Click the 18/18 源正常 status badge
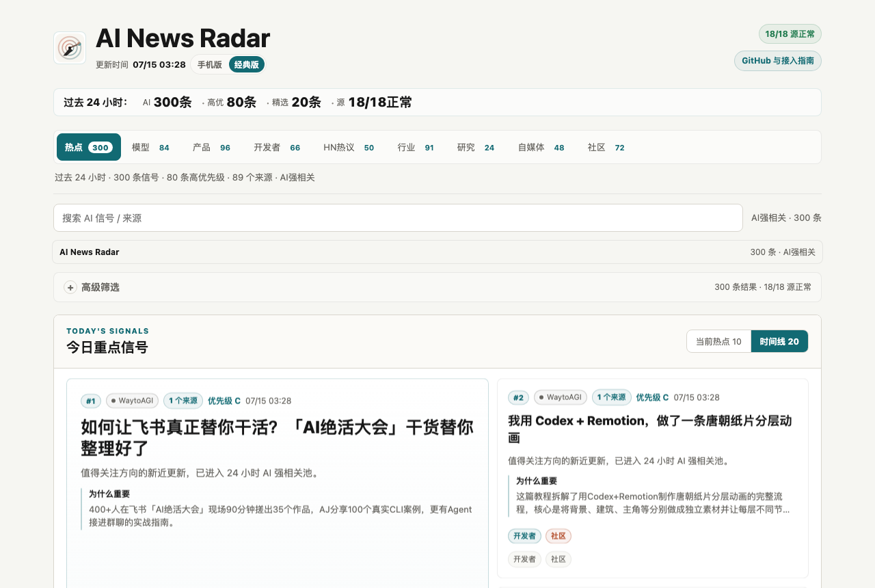 click(x=790, y=34)
